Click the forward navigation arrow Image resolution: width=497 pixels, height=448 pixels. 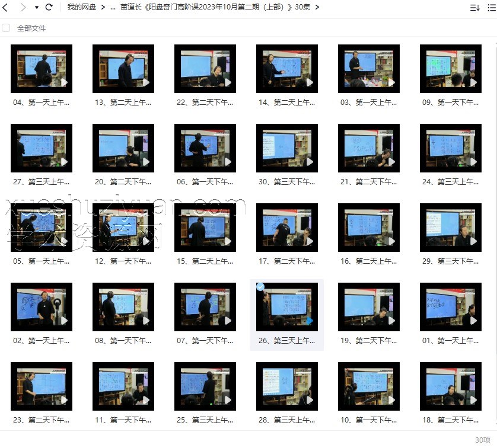[x=23, y=7]
